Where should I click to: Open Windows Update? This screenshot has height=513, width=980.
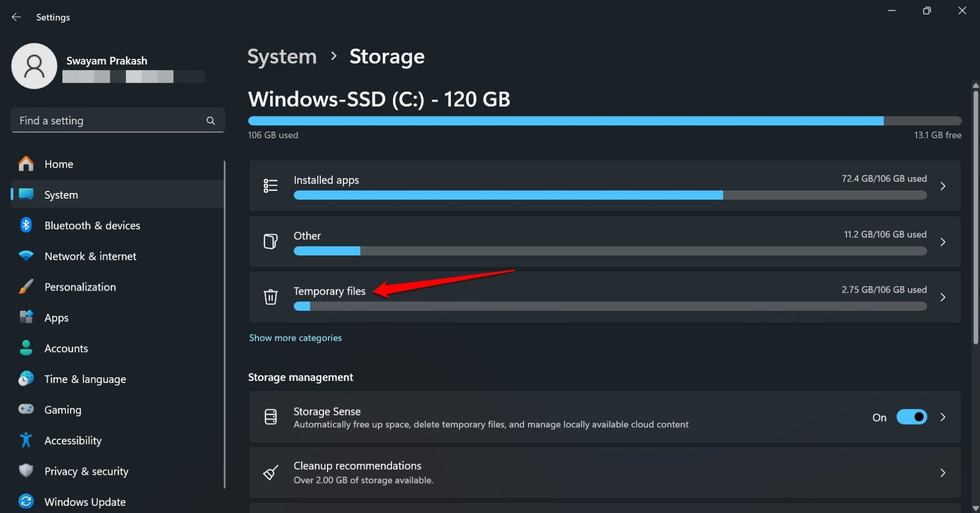click(x=85, y=501)
